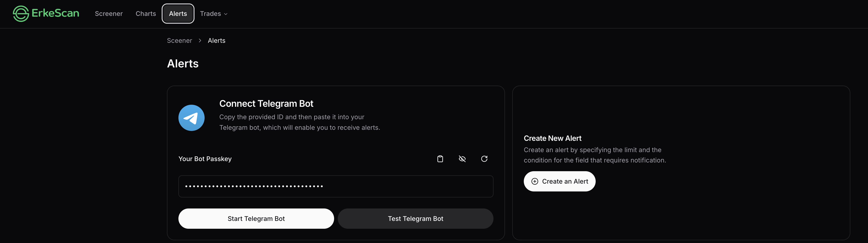Click the plus circle icon for new alert
The height and width of the screenshot is (243, 868).
(535, 182)
